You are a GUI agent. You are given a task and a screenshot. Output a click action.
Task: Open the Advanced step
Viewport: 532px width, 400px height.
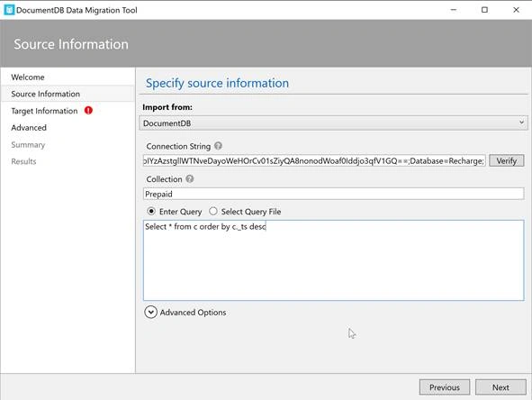(29, 128)
